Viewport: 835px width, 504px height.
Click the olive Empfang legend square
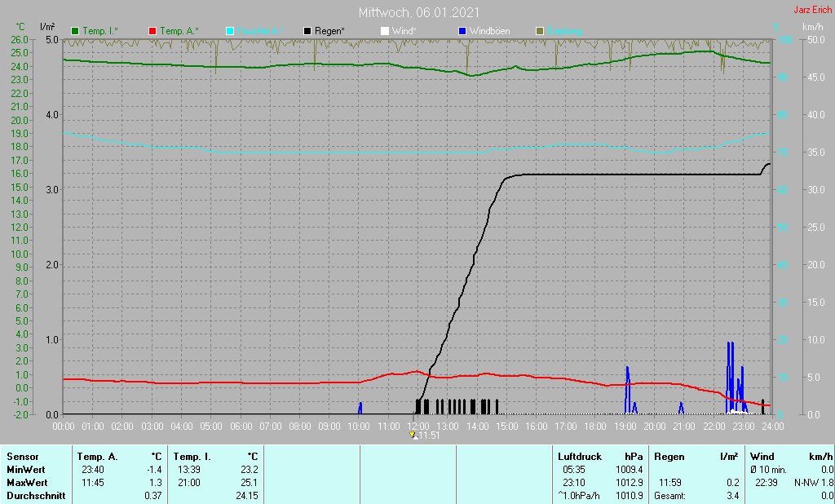coord(540,32)
